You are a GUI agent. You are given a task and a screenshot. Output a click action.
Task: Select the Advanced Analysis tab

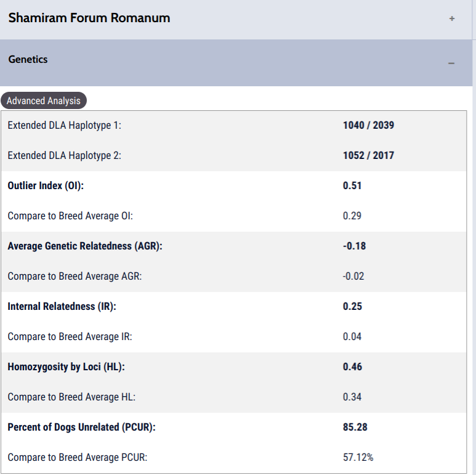click(43, 100)
